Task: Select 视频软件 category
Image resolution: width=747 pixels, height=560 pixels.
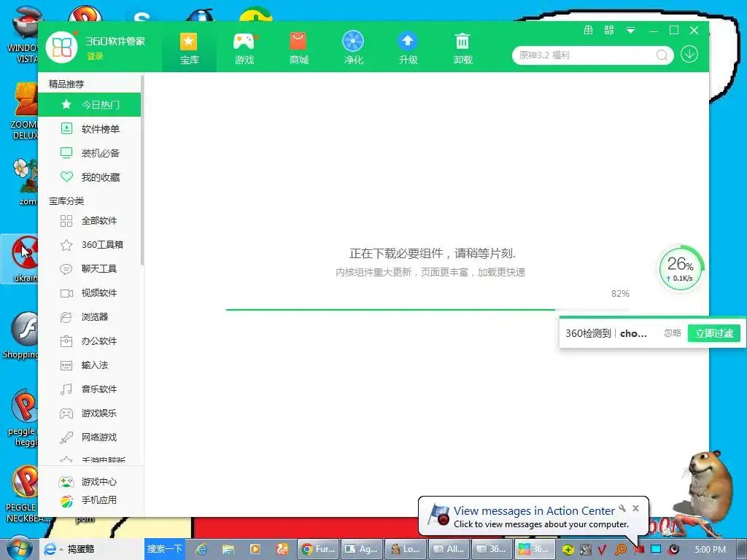Action: (x=90, y=293)
